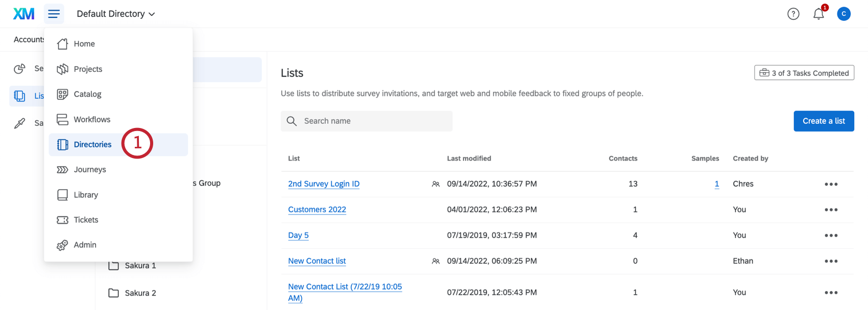Choose Projects in the navigation menu

click(88, 69)
